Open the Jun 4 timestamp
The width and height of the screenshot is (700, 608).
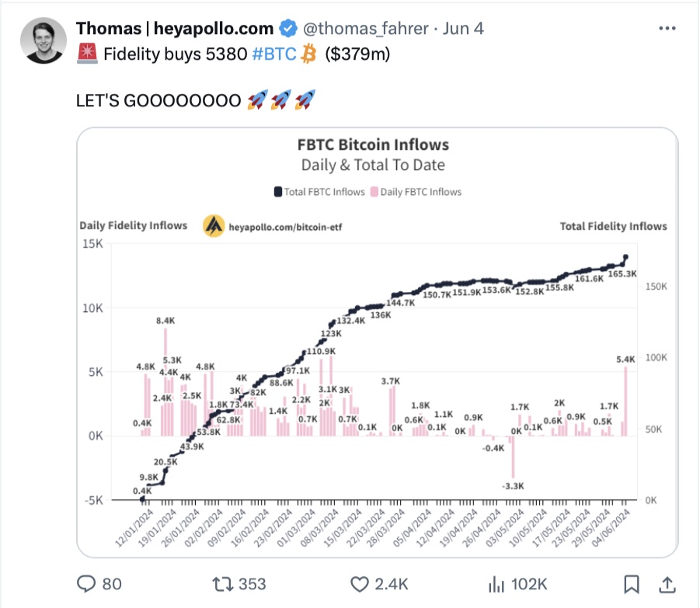[x=463, y=29]
